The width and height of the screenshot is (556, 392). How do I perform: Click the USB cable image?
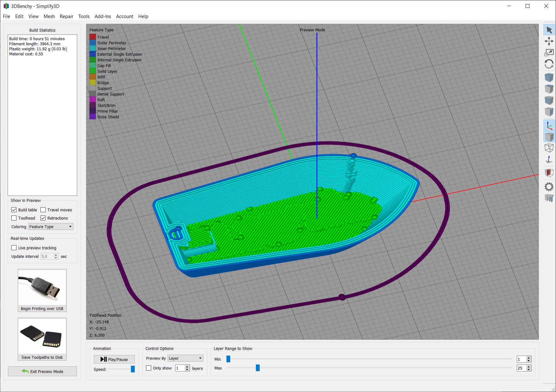[42, 287]
